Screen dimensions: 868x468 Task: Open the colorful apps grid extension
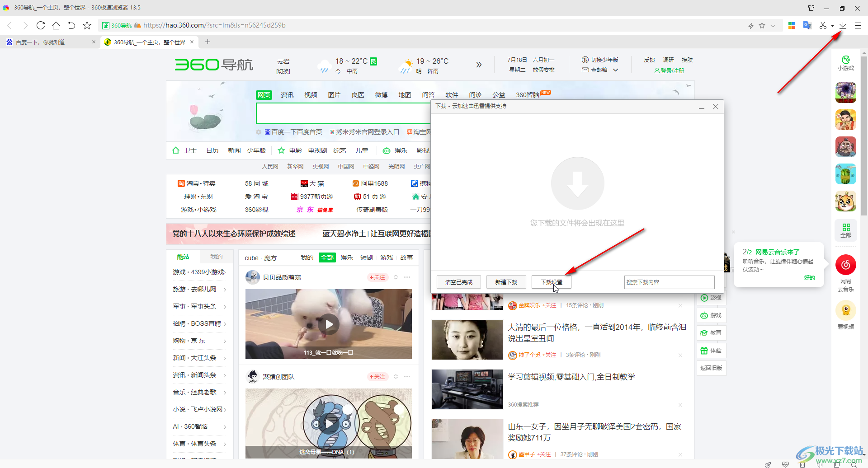tap(792, 26)
